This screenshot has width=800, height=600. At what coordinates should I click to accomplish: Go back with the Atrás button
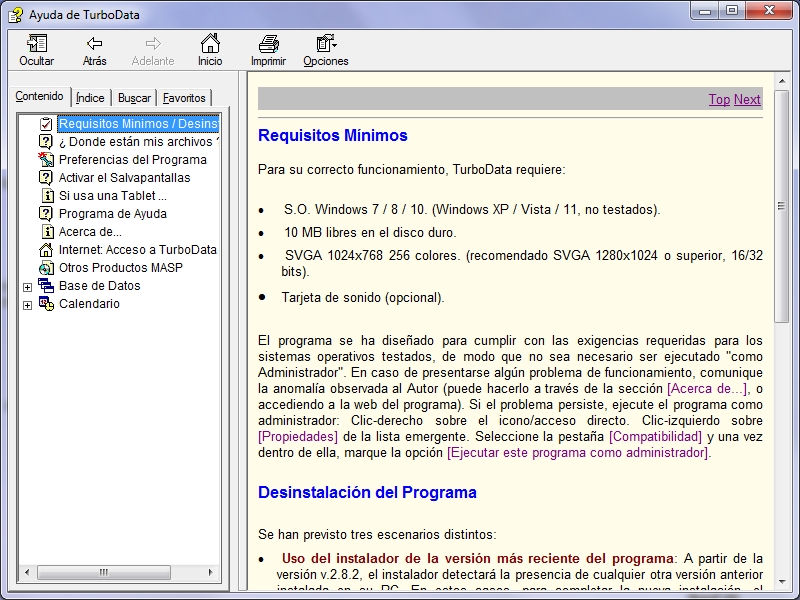(95, 44)
